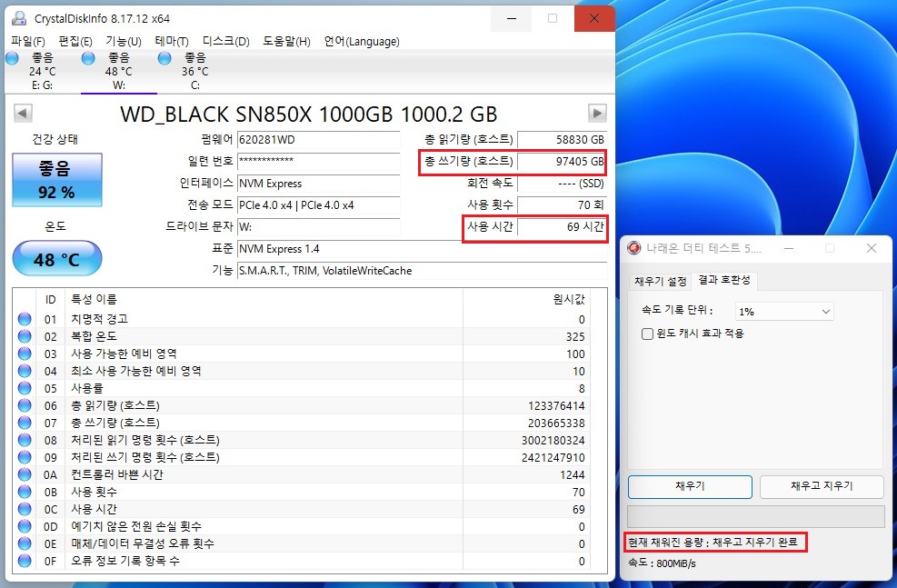Click status orb for 04 최소 사용 가능한 예비 영역
The height and width of the screenshot is (588, 897).
coord(25,371)
